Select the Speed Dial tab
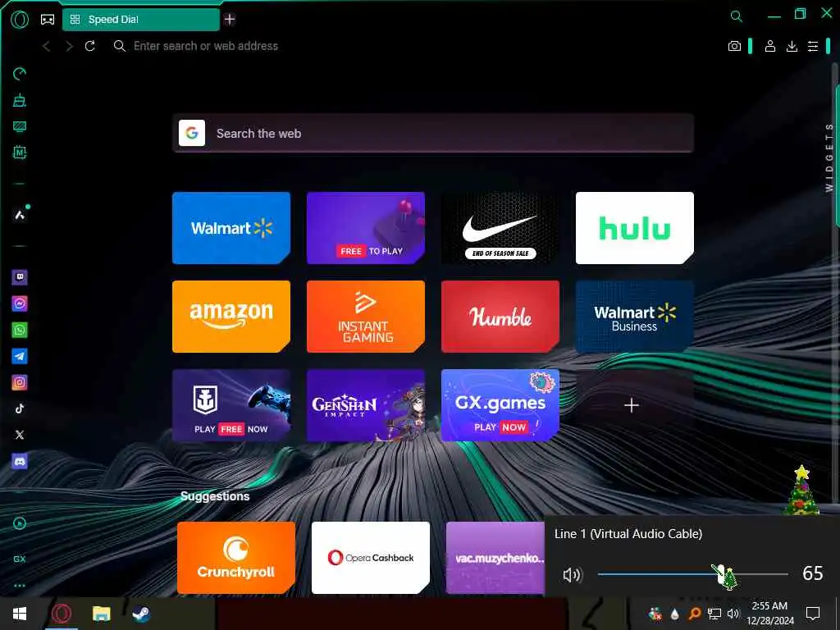This screenshot has width=840, height=630. click(141, 20)
